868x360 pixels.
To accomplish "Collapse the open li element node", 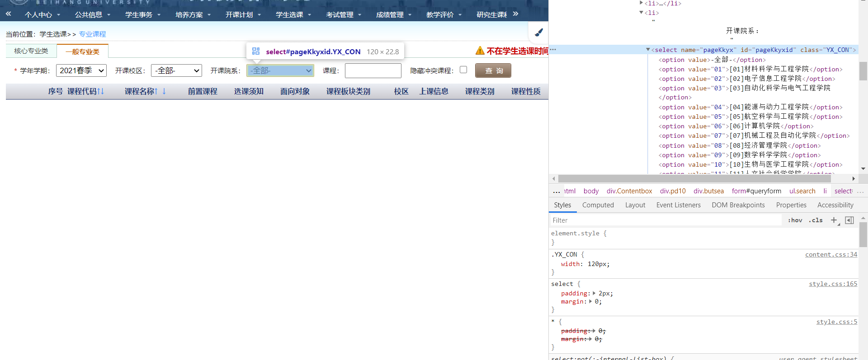I will tap(641, 12).
